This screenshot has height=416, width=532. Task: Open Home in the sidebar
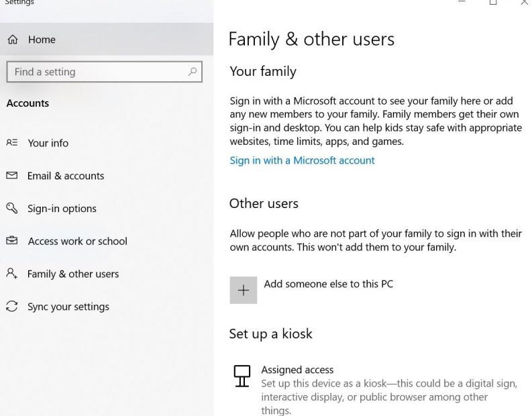[107, 40]
